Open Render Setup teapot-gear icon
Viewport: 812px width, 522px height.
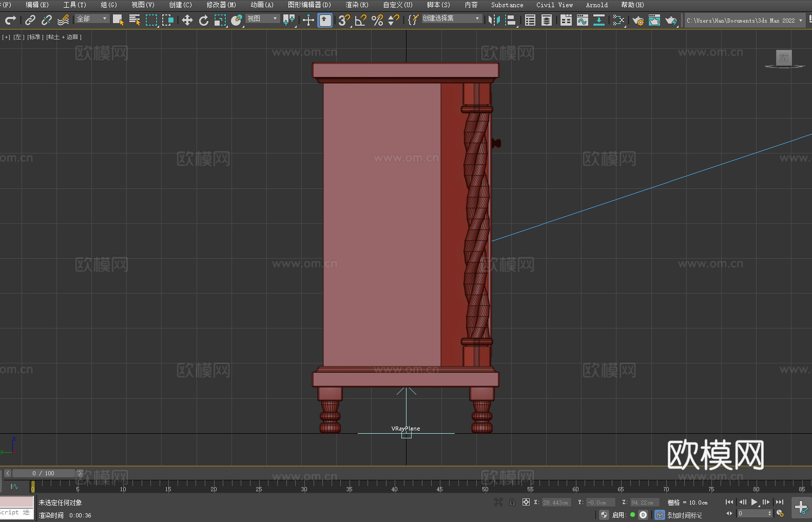click(x=638, y=20)
